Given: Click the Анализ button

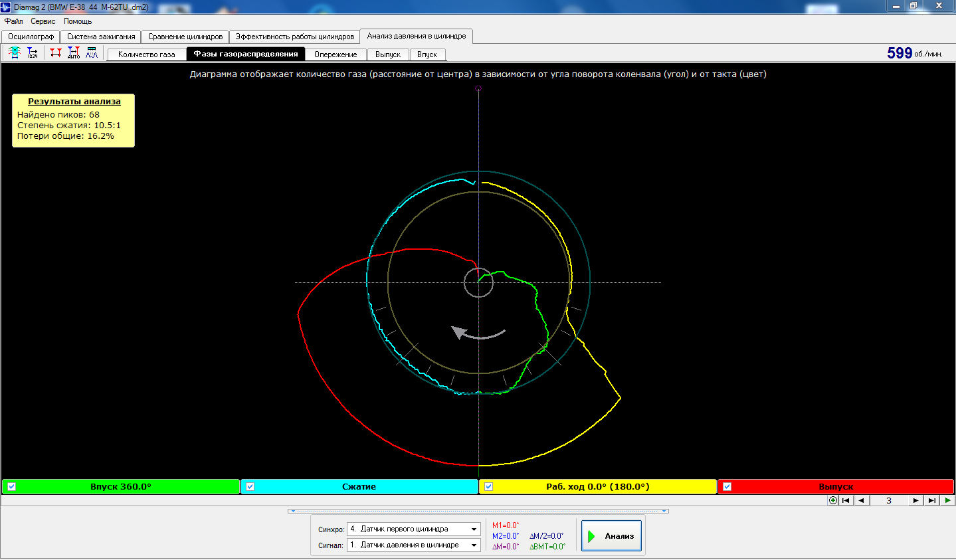Looking at the screenshot, I should (x=611, y=535).
